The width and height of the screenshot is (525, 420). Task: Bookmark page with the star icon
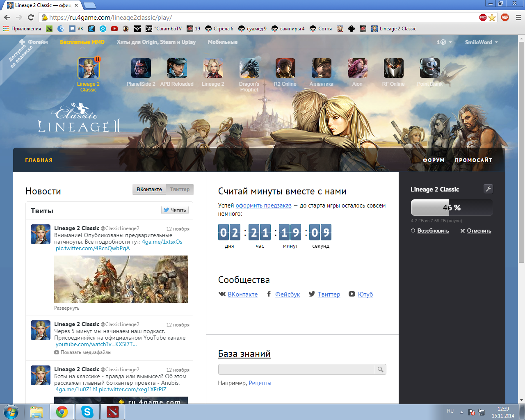tap(492, 17)
